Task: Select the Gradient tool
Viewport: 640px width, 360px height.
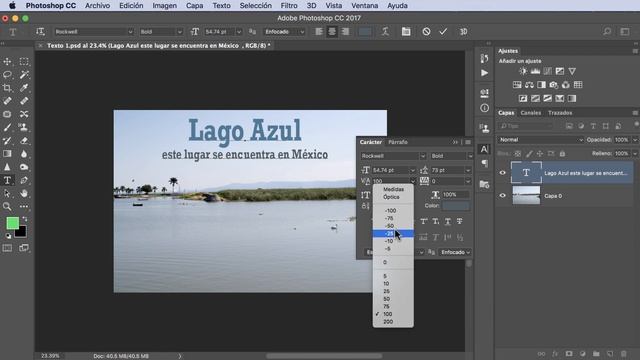Action: coord(7,154)
